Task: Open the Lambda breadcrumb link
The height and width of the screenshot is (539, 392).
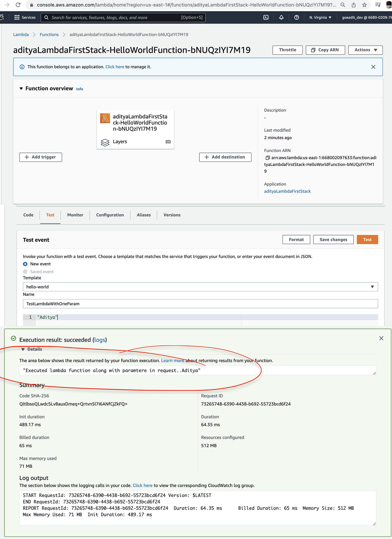Action: coord(21,34)
